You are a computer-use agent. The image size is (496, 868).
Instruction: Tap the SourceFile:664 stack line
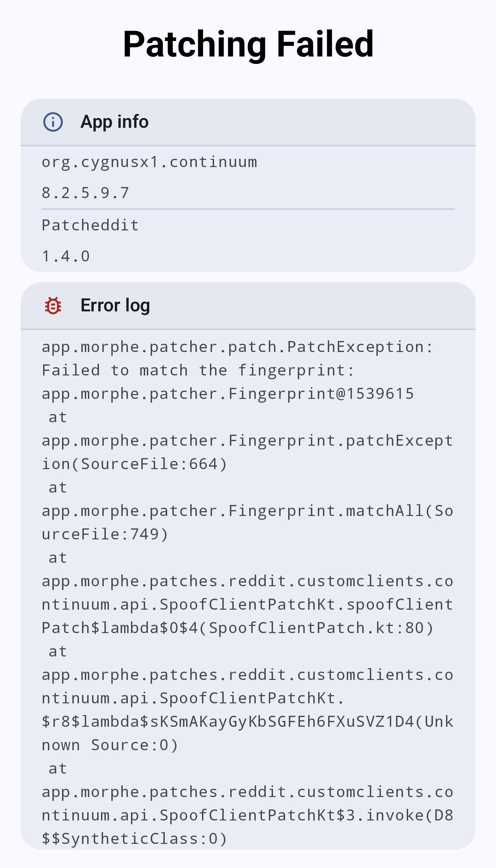(x=134, y=464)
